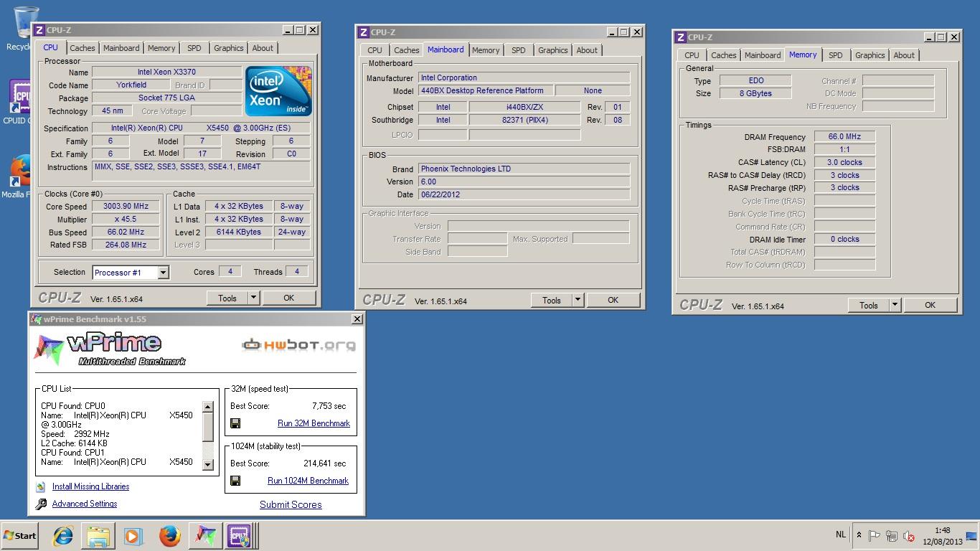The height and width of the screenshot is (551, 980).
Task: Click the Advanced Settings magnifier icon
Action: click(41, 504)
